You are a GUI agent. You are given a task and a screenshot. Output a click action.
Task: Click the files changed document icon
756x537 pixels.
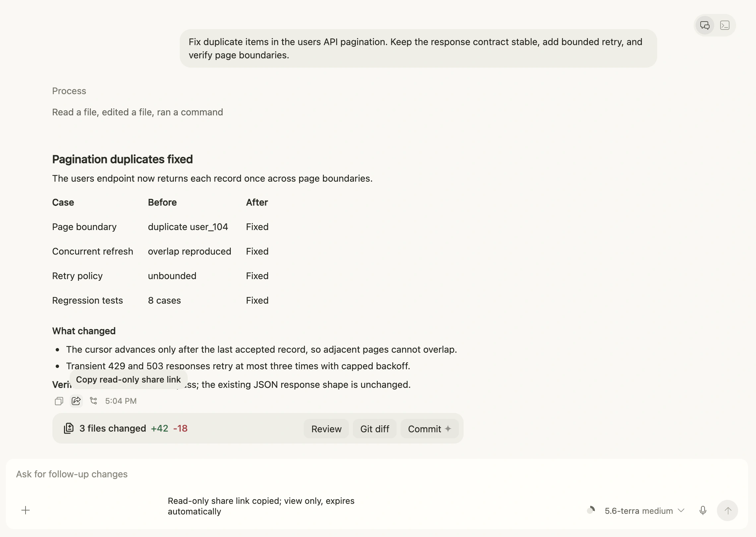coord(69,428)
